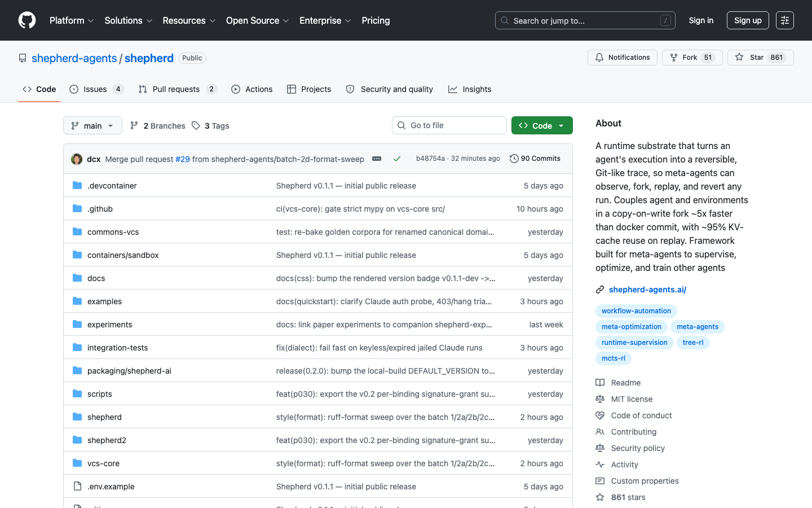Open the experiments folder
Viewport: 812px width, 508px height.
click(110, 325)
